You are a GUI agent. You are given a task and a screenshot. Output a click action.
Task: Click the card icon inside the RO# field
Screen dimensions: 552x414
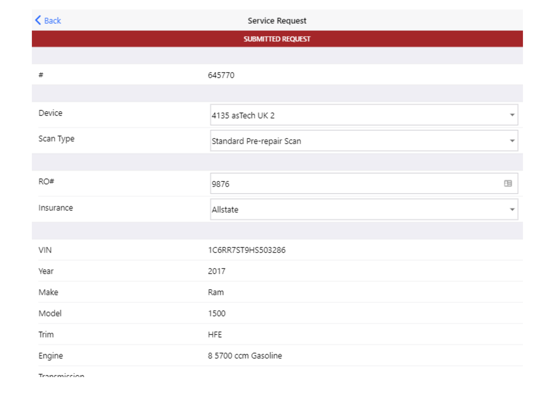508,183
